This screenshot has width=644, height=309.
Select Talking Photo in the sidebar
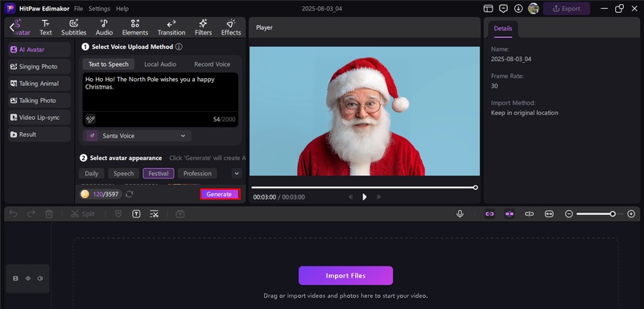coord(39,101)
